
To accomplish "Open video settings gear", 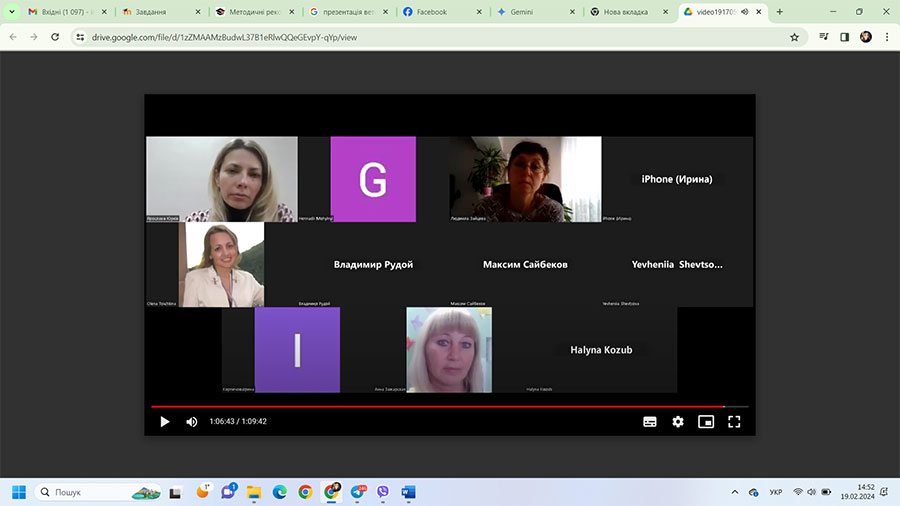I will pos(678,422).
